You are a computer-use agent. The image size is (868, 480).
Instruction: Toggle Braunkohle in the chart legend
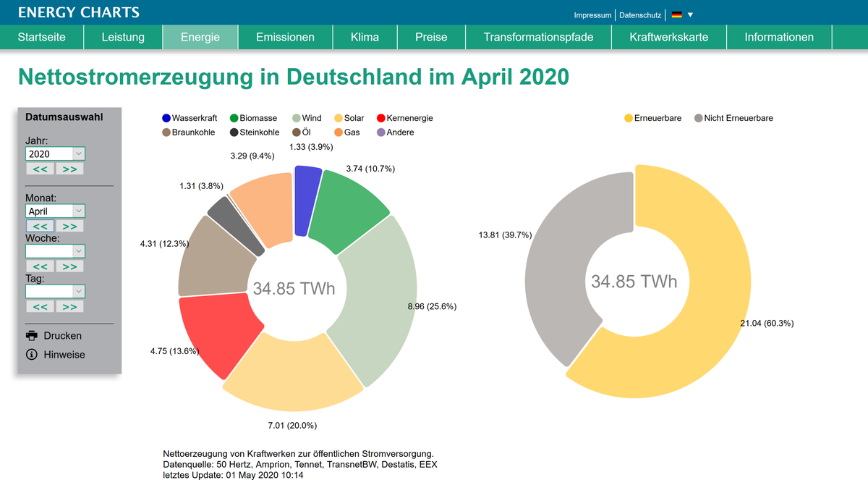[x=190, y=132]
